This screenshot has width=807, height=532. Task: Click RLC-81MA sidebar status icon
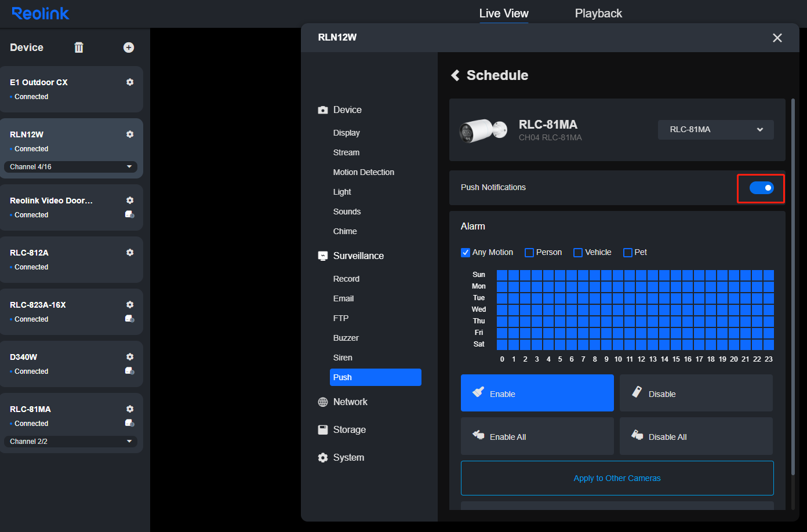point(130,423)
